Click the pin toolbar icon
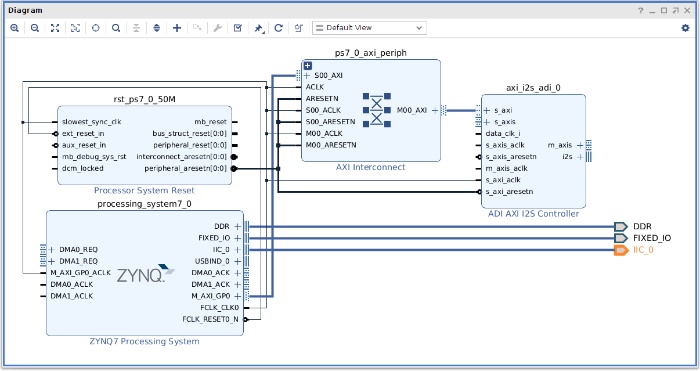 [x=258, y=28]
